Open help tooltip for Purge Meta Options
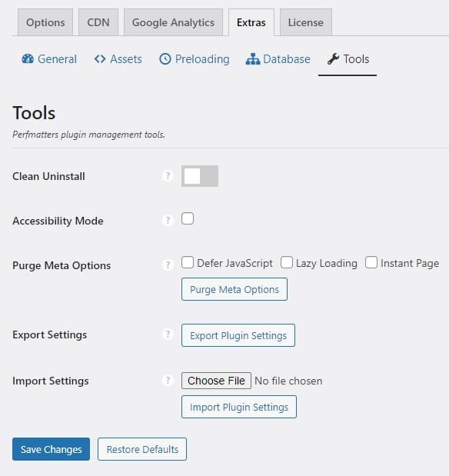 tap(168, 265)
